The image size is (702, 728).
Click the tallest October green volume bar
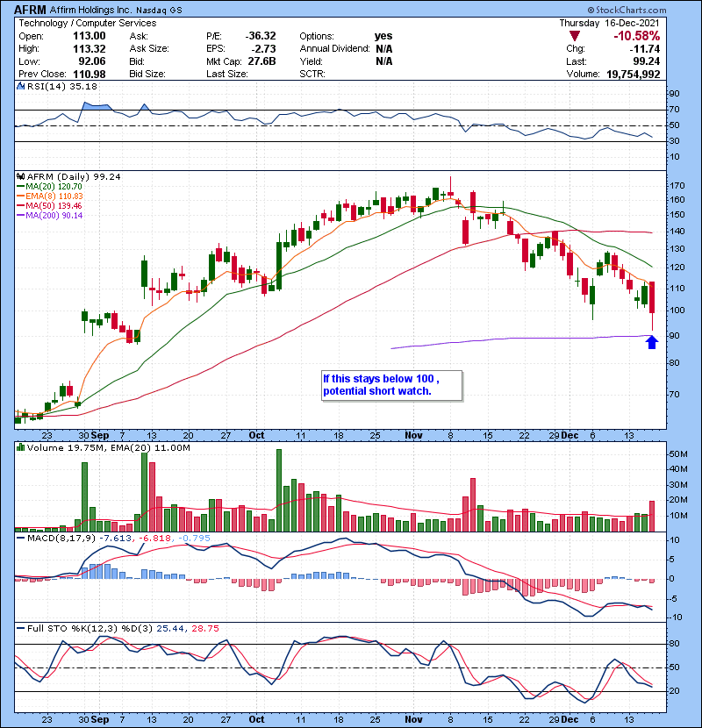coord(279,490)
